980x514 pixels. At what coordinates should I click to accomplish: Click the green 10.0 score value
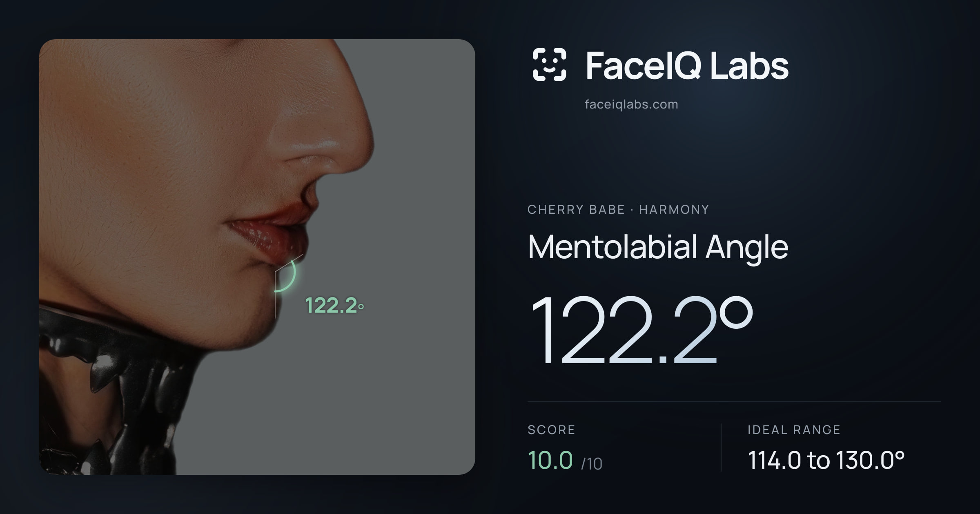point(550,460)
